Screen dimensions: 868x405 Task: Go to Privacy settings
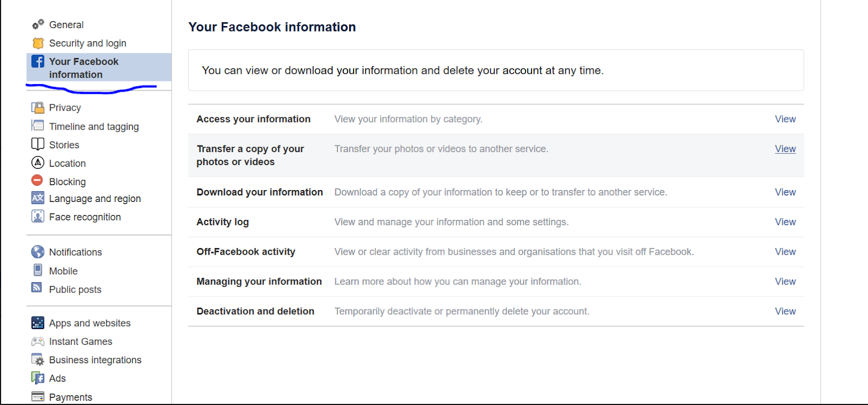tap(65, 107)
